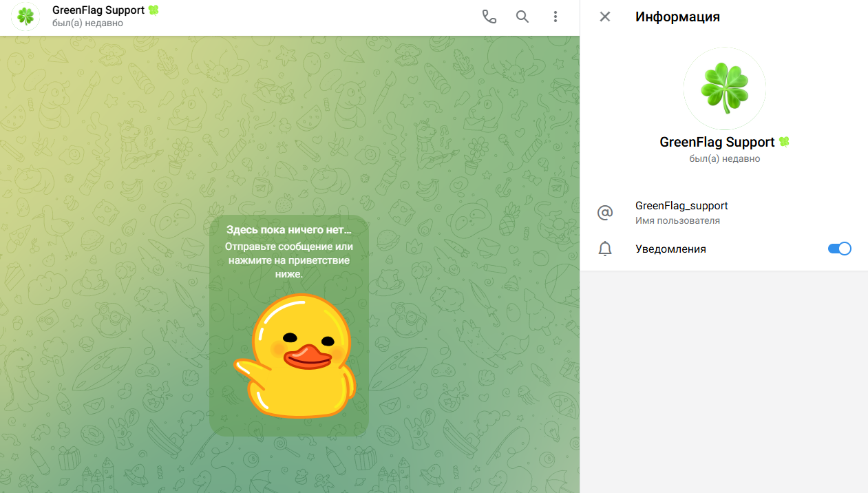This screenshot has height=493, width=868.
Task: Click the @ username icon
Action: coord(605,213)
